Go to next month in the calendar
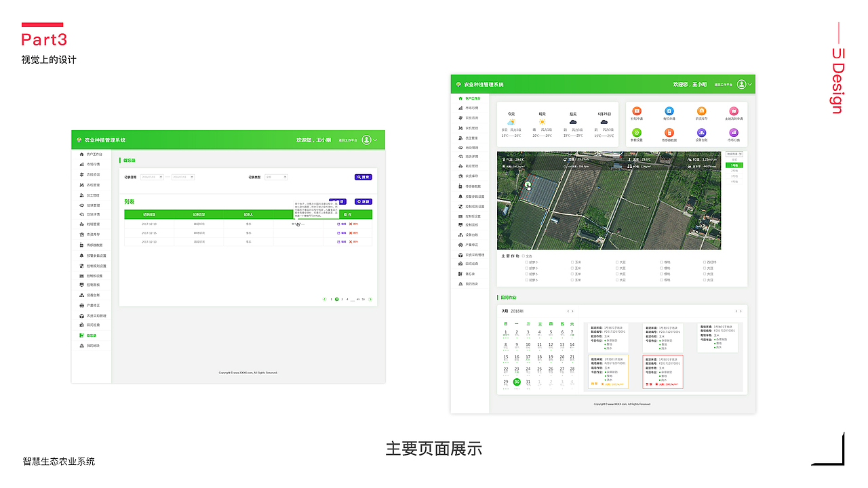 (573, 311)
